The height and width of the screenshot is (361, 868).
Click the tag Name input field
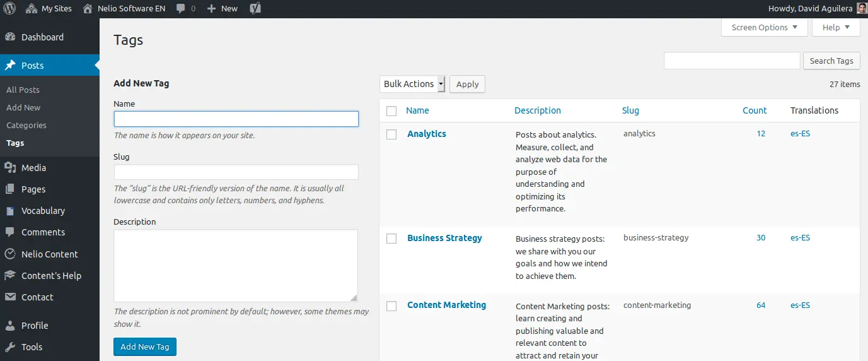[x=236, y=119]
